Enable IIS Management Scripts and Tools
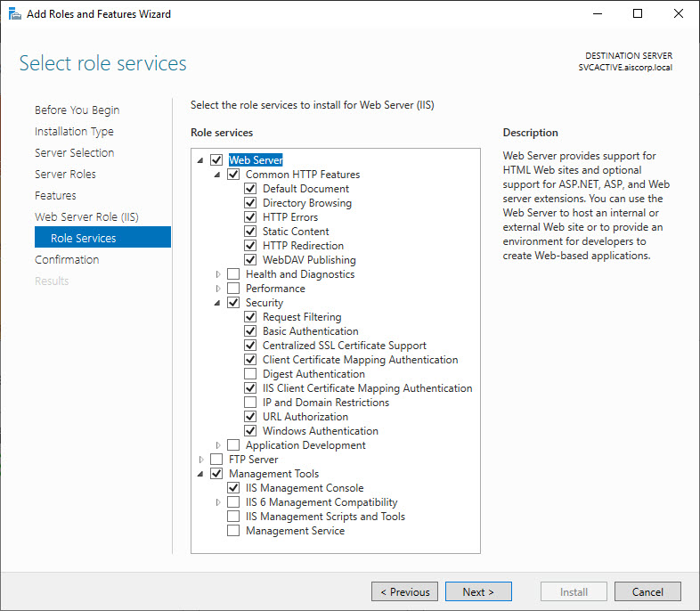 click(233, 517)
